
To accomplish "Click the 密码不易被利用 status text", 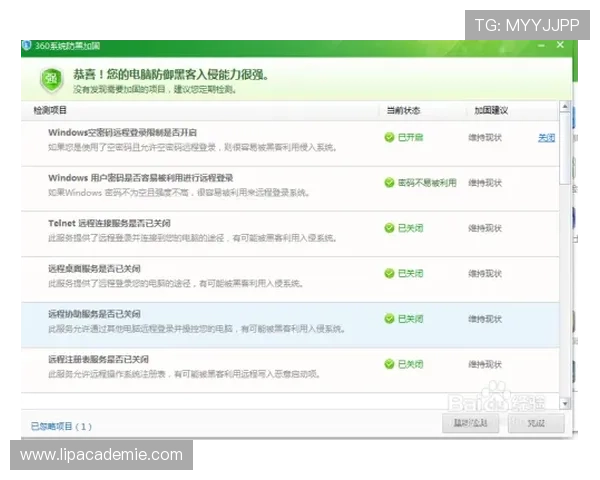I will 427,183.
